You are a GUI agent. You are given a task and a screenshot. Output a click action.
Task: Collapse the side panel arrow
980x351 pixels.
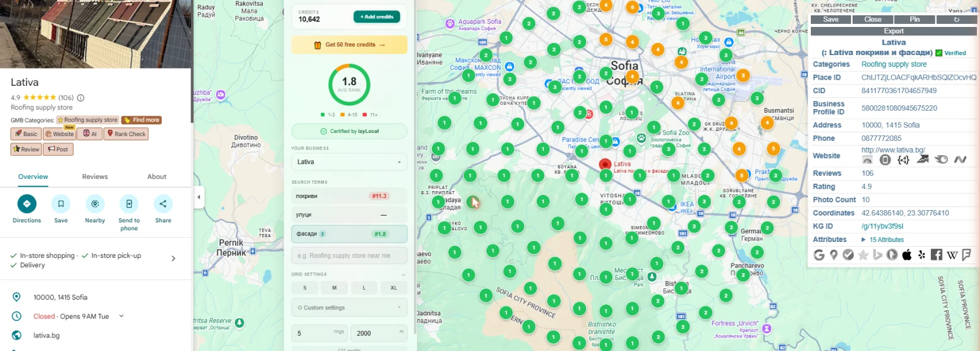199,197
